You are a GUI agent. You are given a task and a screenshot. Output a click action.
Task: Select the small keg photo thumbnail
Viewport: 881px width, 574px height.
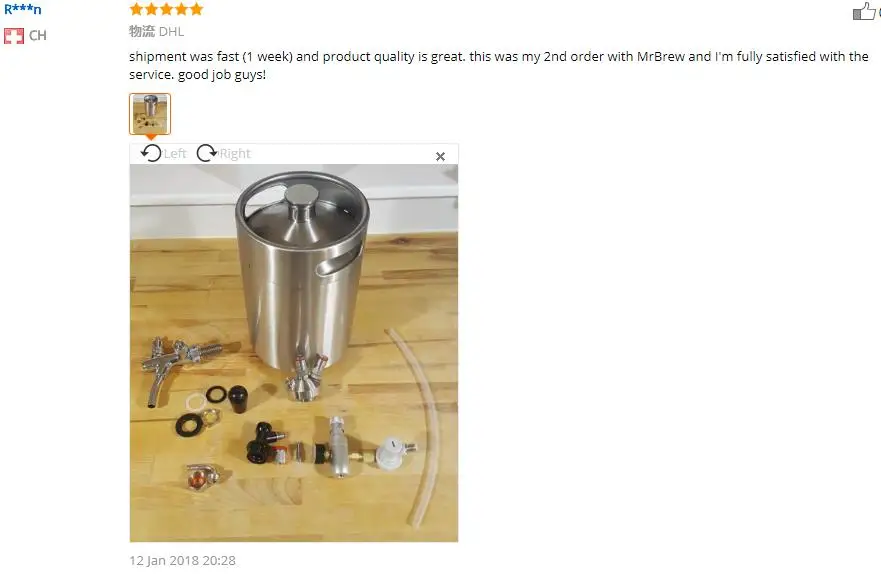pos(150,114)
